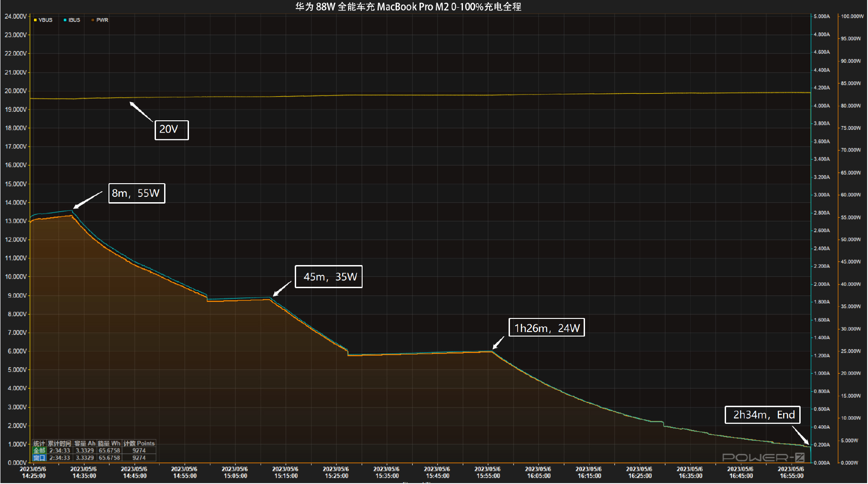Click the 0.200A label on the current axis
Viewport: 868px width, 484px height.
(x=822, y=445)
